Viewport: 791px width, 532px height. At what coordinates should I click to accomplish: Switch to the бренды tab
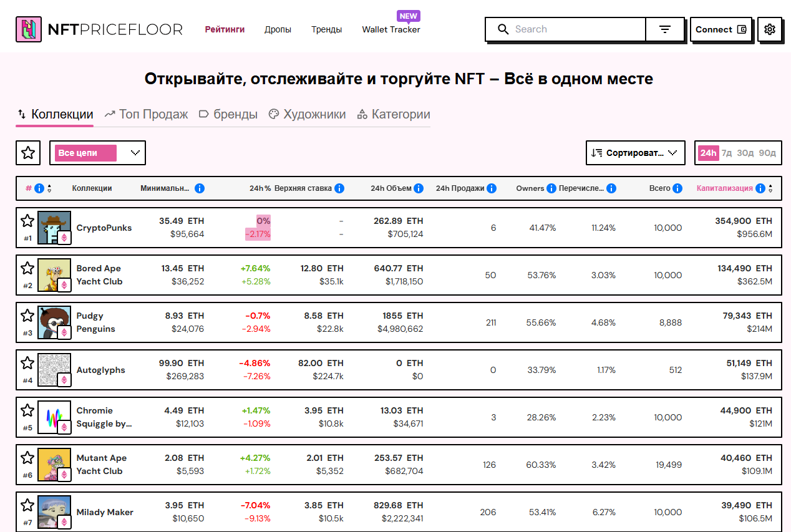(x=228, y=115)
